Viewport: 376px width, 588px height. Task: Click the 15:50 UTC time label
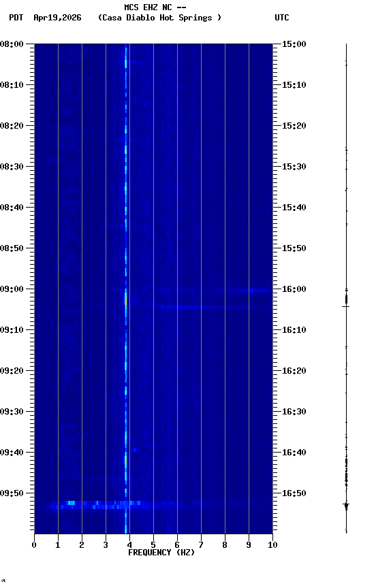(x=294, y=248)
